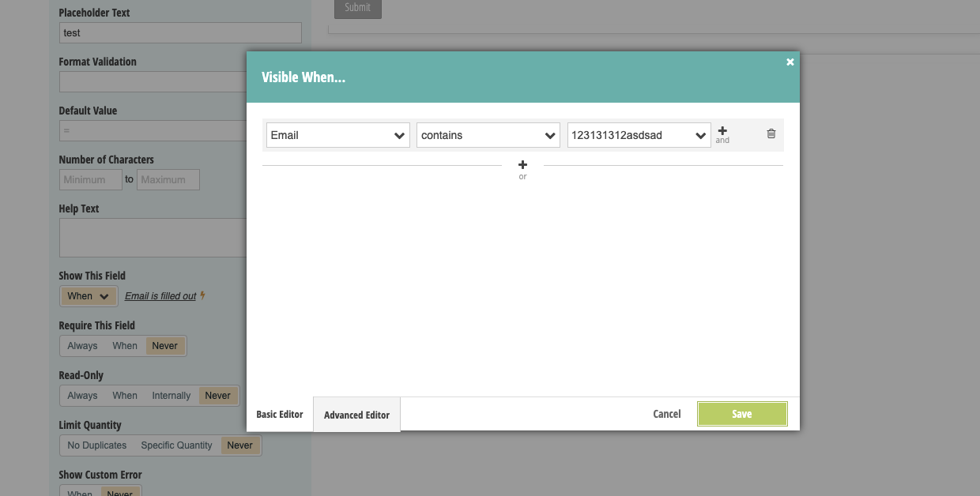Select Specific Quantity option
This screenshot has width=980, height=496.
(176, 445)
